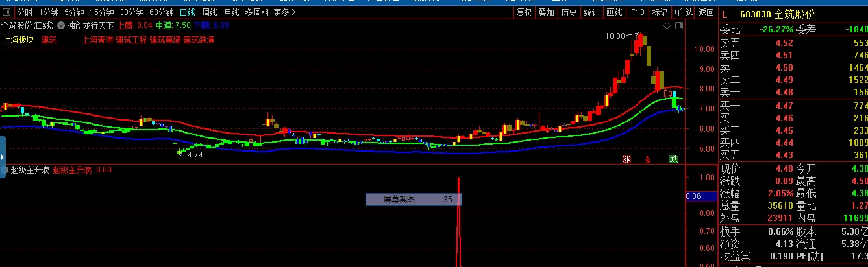Select the 15分钟 period tab

[x=102, y=12]
